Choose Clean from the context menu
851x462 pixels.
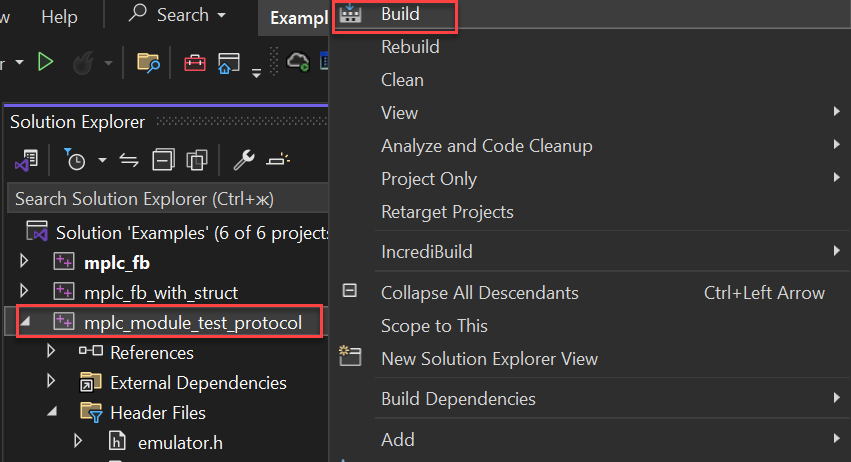pos(402,80)
